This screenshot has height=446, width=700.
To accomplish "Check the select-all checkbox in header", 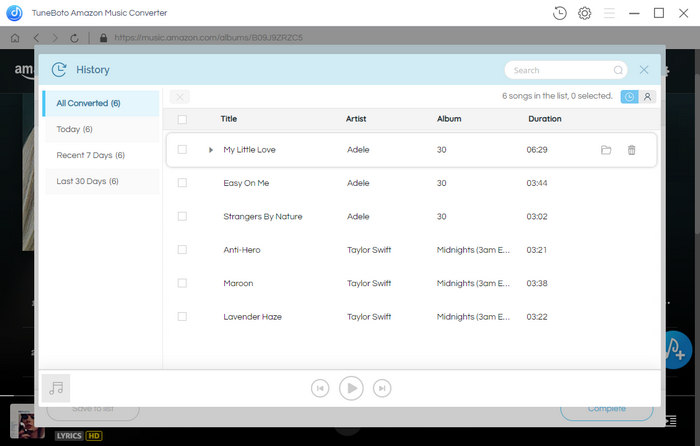I will pos(182,119).
